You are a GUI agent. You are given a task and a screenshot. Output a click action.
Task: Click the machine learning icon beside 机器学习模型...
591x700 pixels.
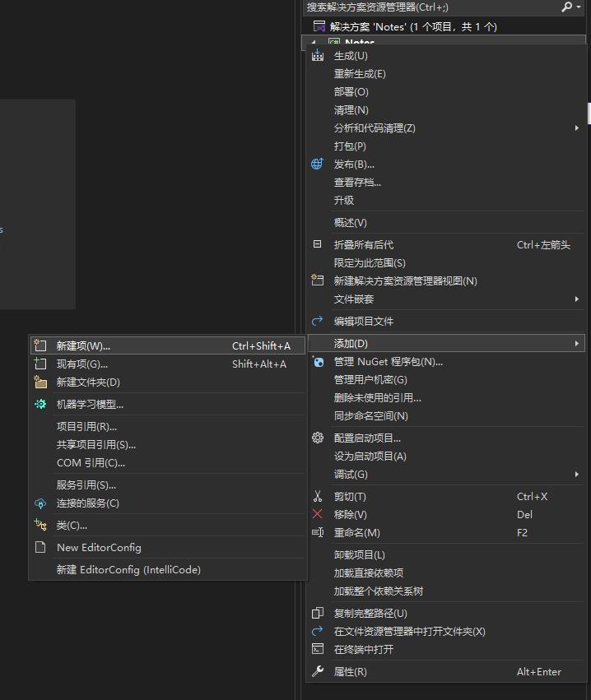point(40,404)
